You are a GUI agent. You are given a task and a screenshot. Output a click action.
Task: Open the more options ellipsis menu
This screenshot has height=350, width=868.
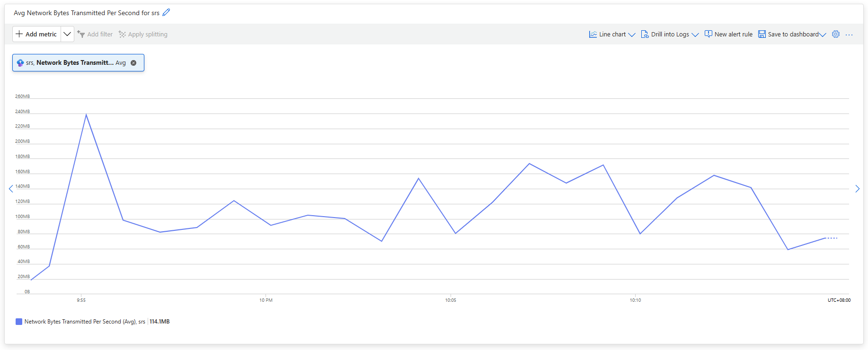849,35
